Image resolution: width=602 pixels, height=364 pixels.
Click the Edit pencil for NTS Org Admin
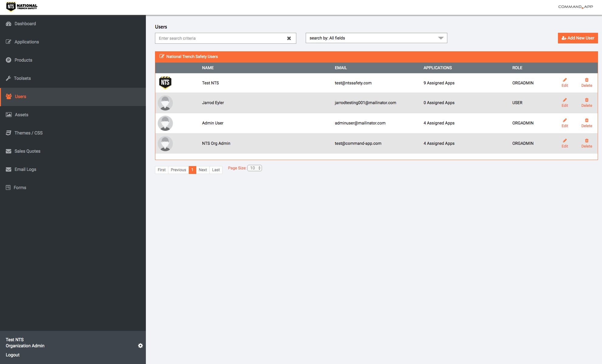point(565,141)
